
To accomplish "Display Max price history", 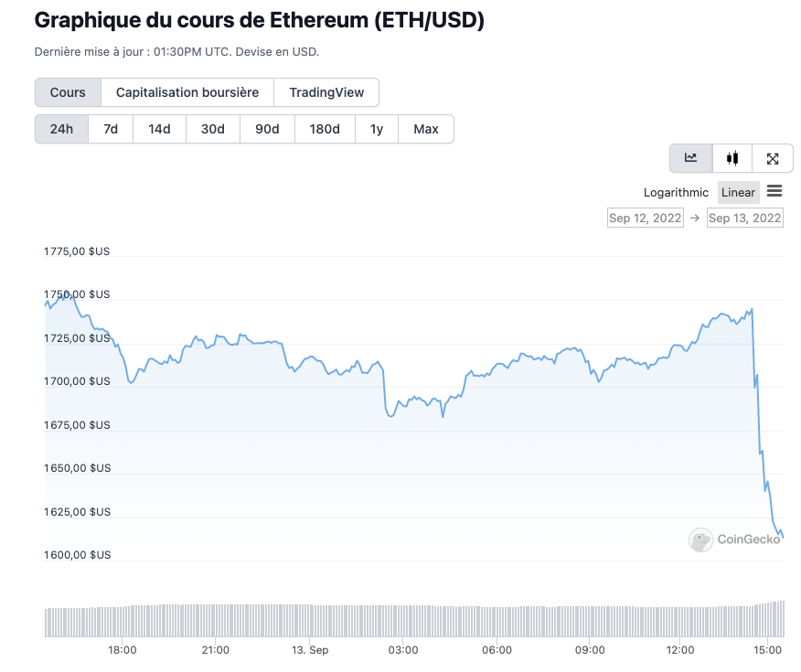I will pyautogui.click(x=426, y=129).
